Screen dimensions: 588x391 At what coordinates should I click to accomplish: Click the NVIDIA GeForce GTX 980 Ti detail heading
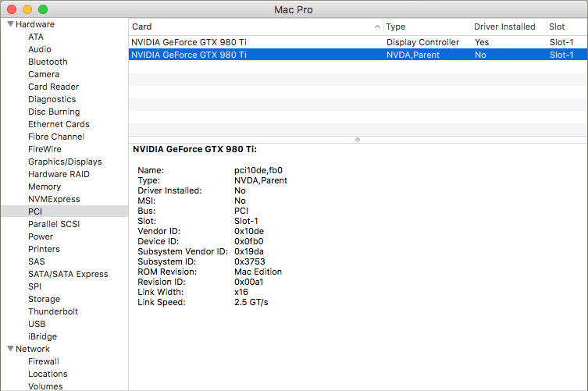(x=194, y=149)
